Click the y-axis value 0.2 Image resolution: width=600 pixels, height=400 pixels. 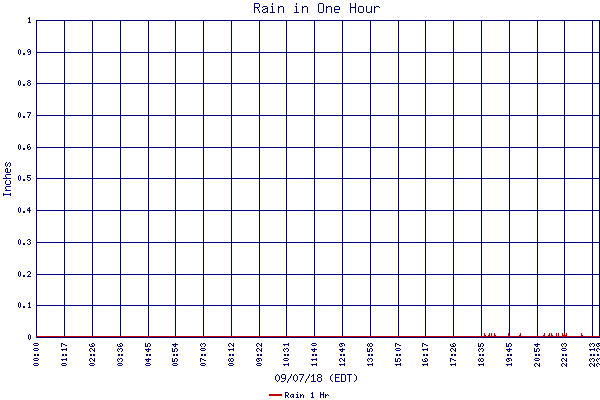pos(24,274)
